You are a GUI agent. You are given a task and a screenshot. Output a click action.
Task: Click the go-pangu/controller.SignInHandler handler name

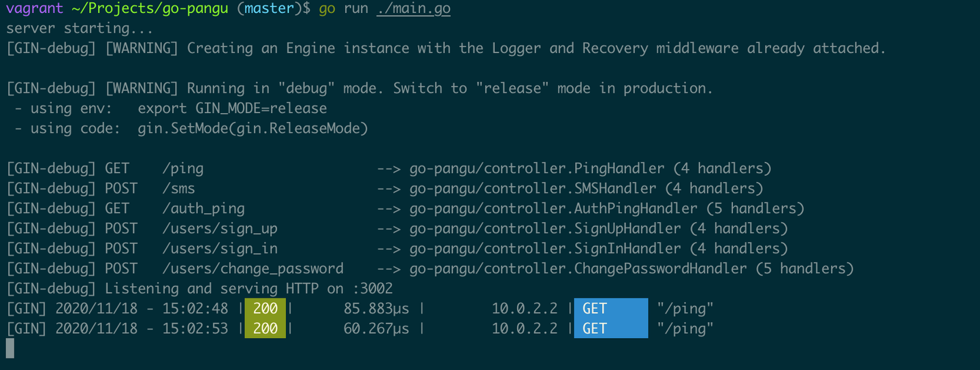pyautogui.click(x=544, y=249)
